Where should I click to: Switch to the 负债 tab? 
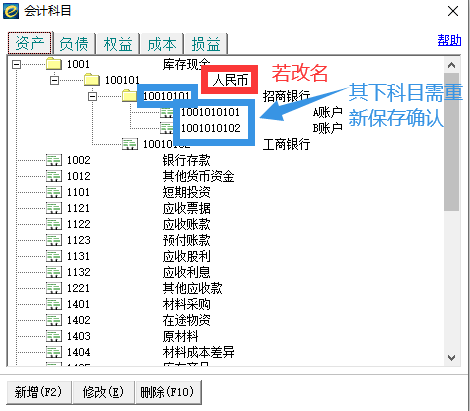(x=74, y=44)
